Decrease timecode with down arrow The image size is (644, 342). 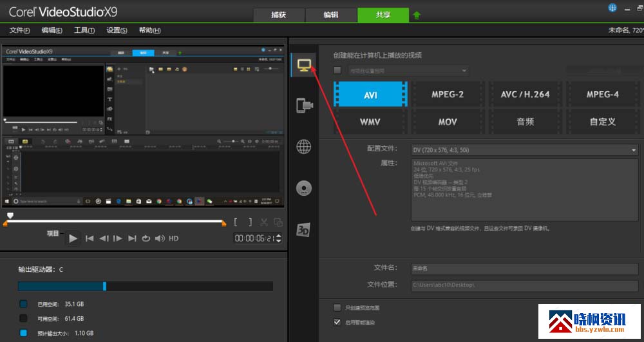(279, 241)
